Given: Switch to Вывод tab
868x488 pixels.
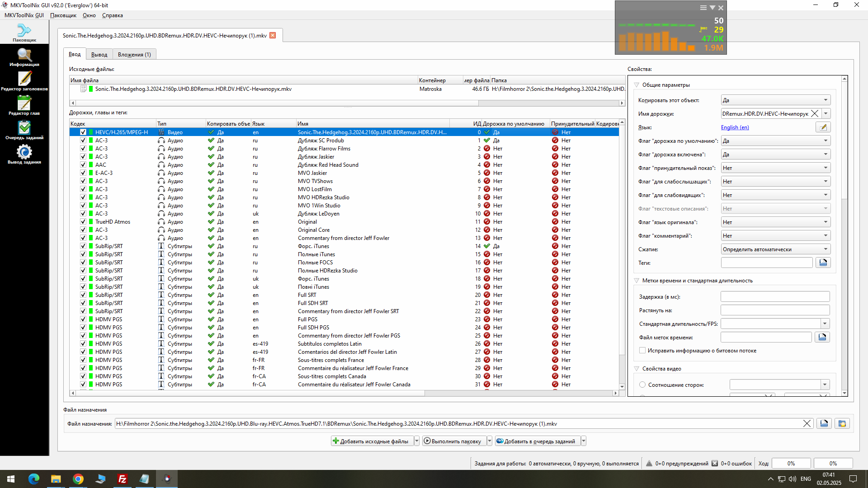Looking at the screenshot, I should point(99,55).
